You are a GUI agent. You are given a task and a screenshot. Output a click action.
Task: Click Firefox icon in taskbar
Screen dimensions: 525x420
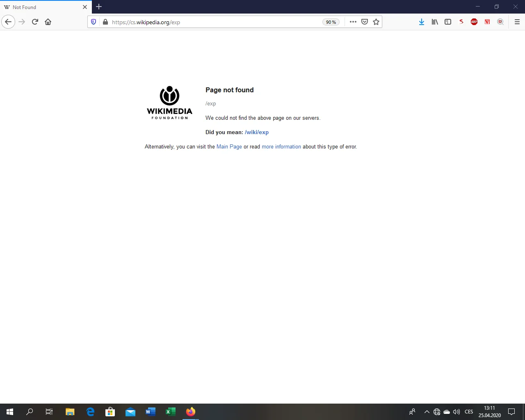pos(191,412)
